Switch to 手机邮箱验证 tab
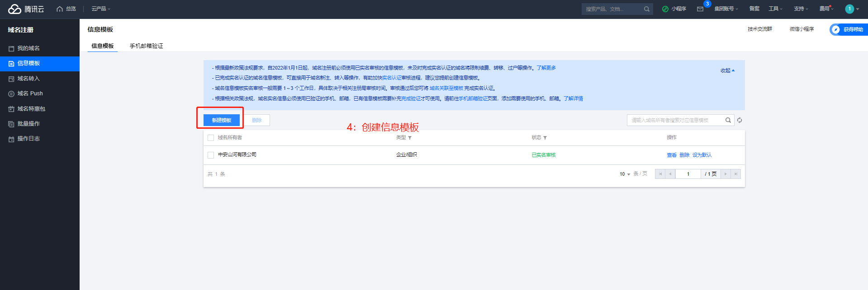 point(146,46)
